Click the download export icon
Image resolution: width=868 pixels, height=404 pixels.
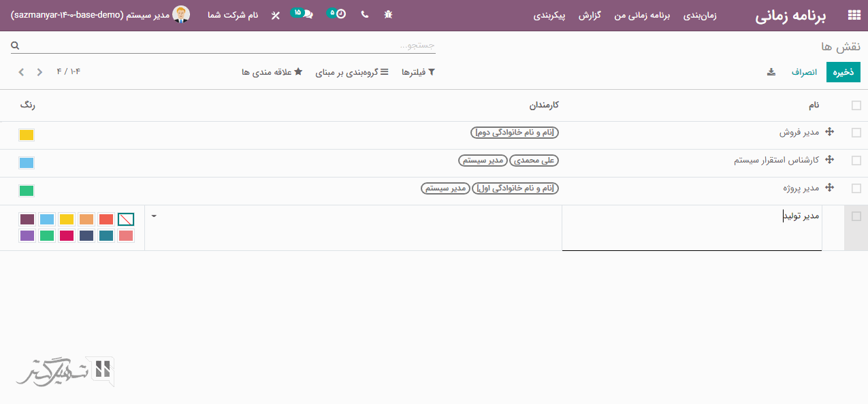tap(771, 72)
